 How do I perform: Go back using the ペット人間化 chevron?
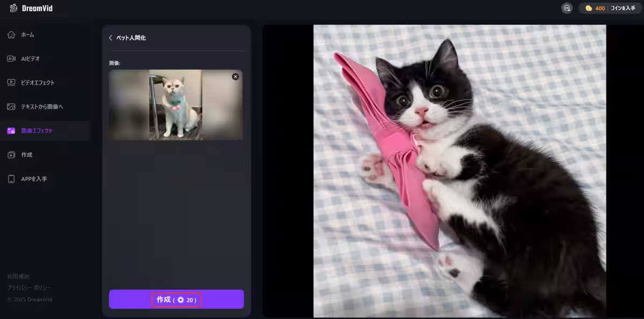pos(111,38)
